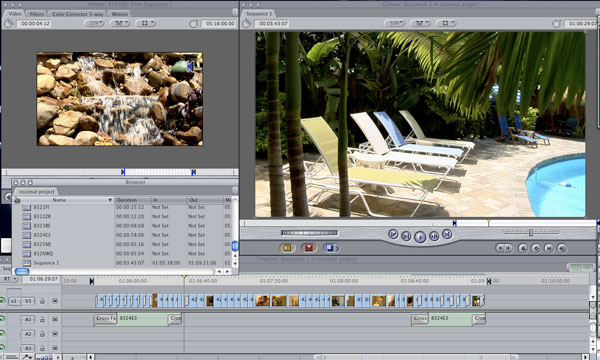Adjust Canvas shuttle control slider

(531, 232)
